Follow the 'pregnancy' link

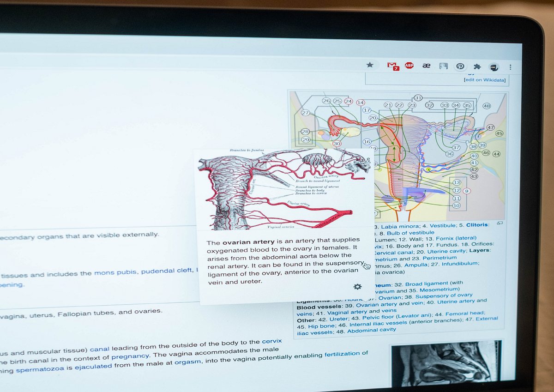click(x=130, y=357)
